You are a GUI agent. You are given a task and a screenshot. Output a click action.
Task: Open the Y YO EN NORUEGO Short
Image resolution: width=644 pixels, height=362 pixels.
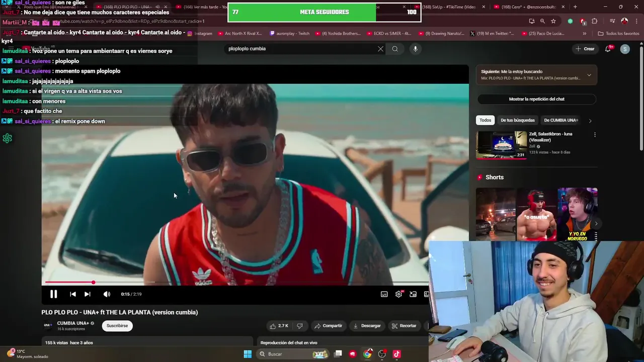[577, 214]
